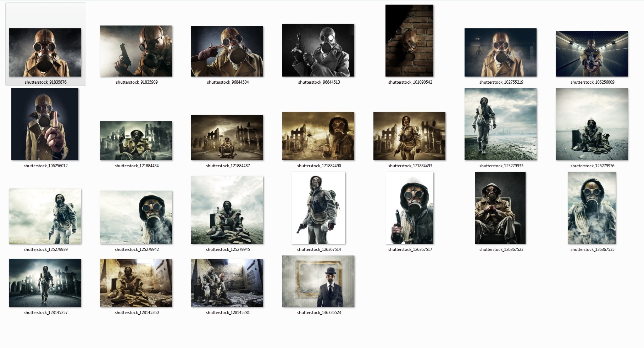The width and height of the screenshot is (644, 348).
Task: Select tunnel thumbnail shutterstock_106256009
Action: click(592, 54)
